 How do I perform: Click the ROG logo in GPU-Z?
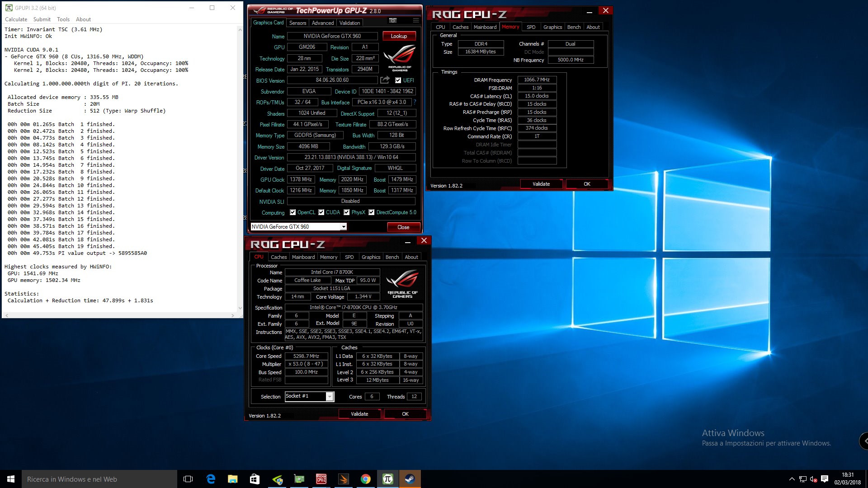400,58
